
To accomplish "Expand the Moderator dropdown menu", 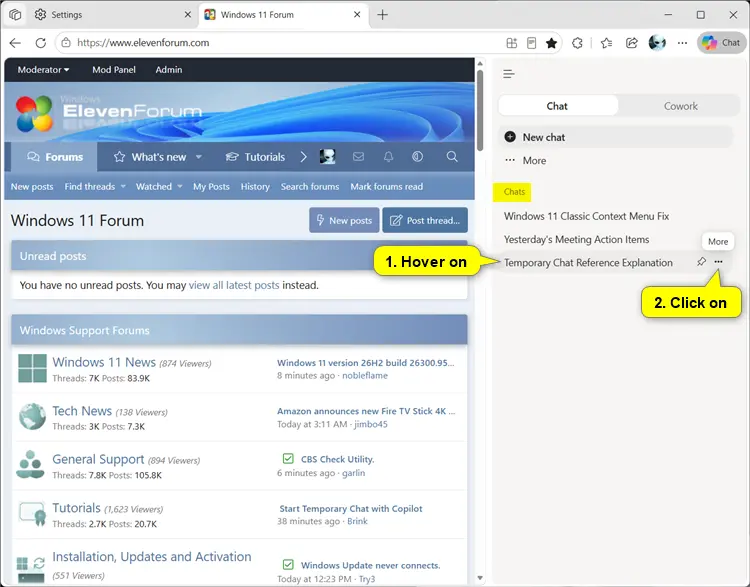I will click(x=44, y=70).
